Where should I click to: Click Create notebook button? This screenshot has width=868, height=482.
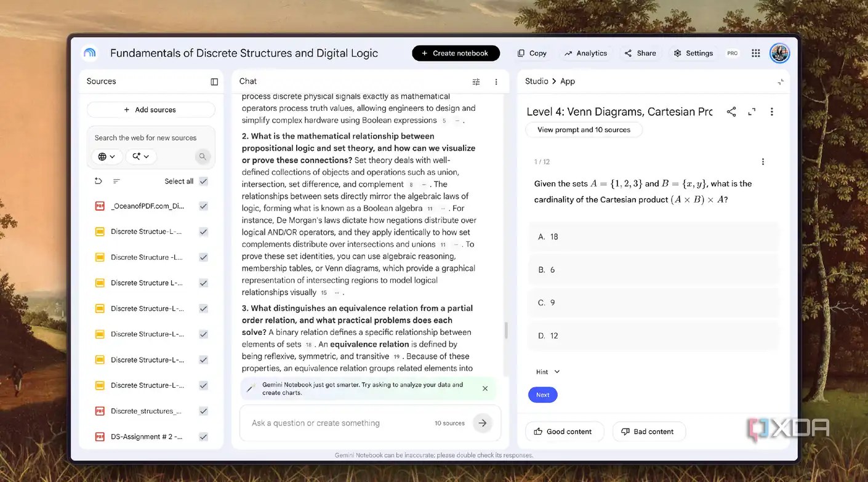click(456, 54)
